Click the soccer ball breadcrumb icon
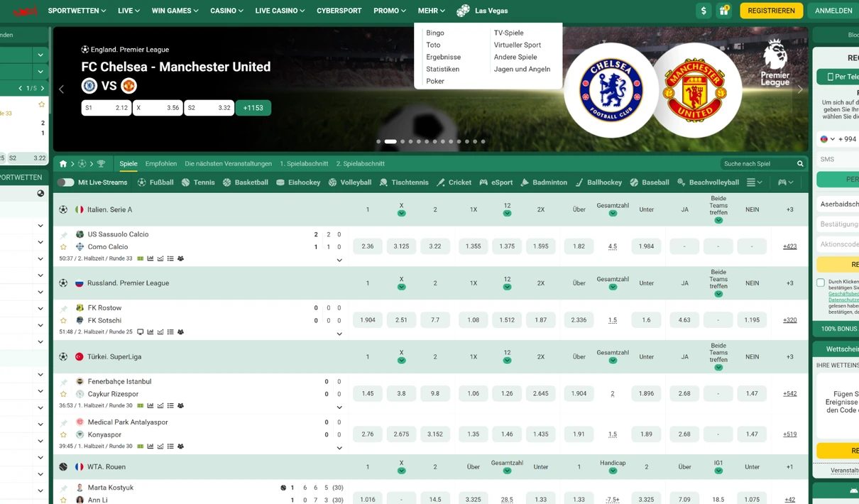The width and height of the screenshot is (859, 504). [x=82, y=164]
